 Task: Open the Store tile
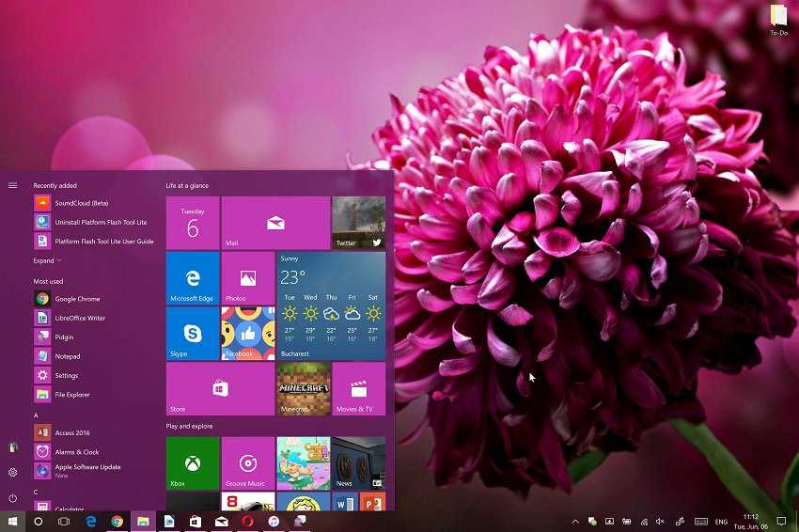click(x=220, y=388)
